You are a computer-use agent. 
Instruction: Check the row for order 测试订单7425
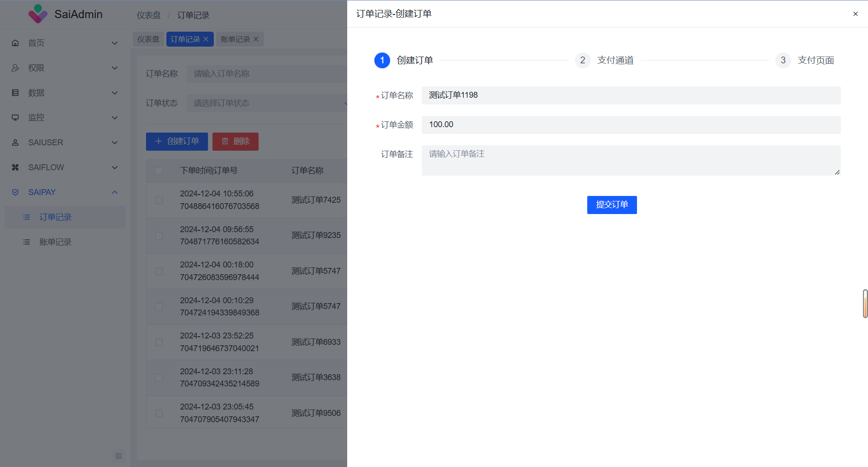159,200
